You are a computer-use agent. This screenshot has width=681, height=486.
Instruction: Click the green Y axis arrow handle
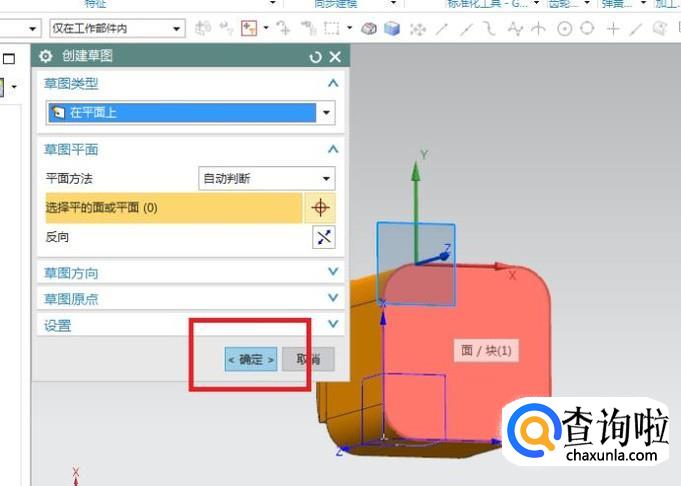click(416, 171)
